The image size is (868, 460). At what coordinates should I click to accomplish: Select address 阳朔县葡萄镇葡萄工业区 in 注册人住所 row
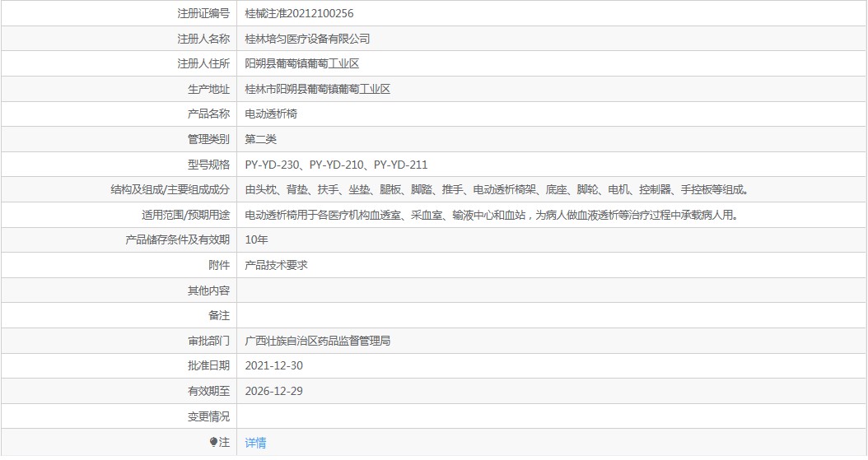(x=302, y=63)
